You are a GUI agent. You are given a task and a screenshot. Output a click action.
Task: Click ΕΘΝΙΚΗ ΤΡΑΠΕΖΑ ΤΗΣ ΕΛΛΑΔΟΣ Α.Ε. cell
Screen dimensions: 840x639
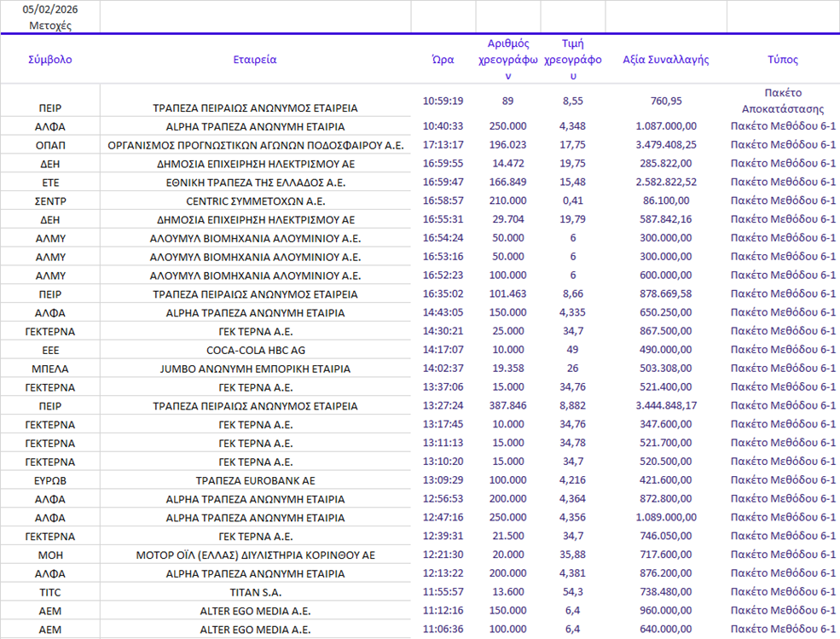(x=256, y=183)
